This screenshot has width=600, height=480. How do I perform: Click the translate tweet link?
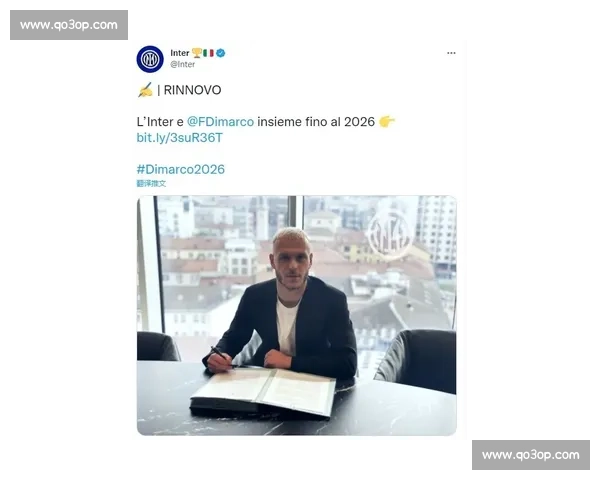pyautogui.click(x=152, y=183)
